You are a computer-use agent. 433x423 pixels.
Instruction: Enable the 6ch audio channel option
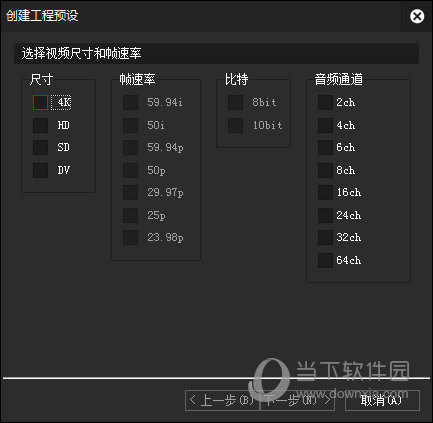325,147
